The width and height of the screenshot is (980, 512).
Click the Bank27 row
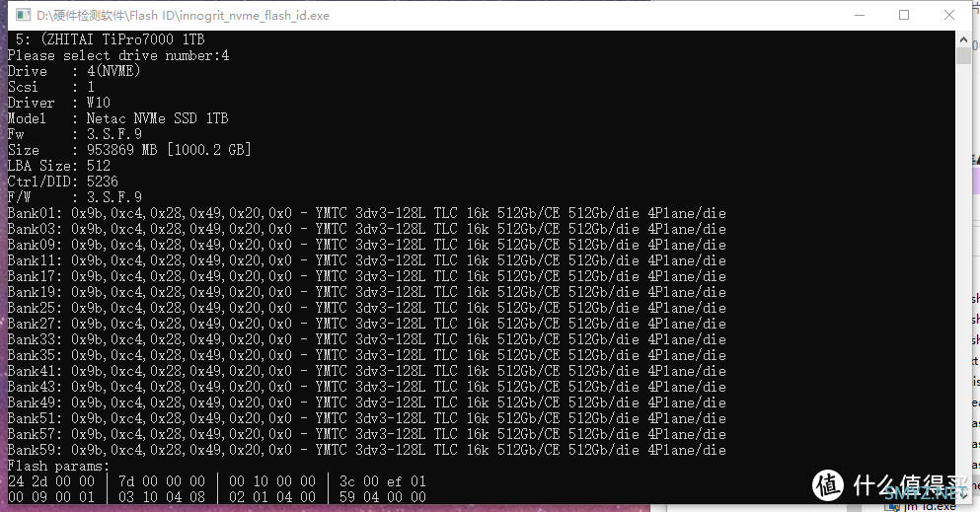click(x=366, y=324)
